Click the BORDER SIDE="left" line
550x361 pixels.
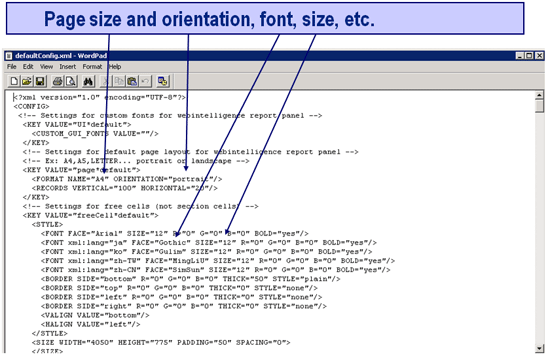(181, 297)
